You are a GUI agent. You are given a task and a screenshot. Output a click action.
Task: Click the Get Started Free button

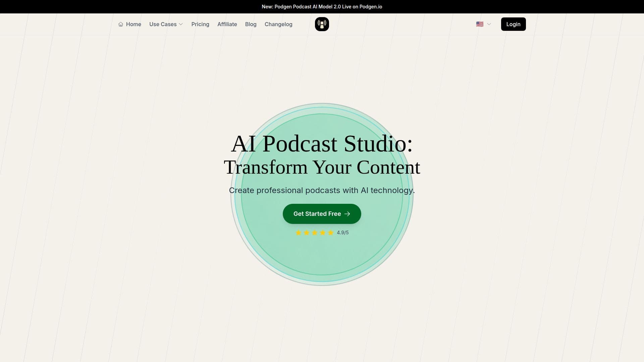pyautogui.click(x=322, y=214)
